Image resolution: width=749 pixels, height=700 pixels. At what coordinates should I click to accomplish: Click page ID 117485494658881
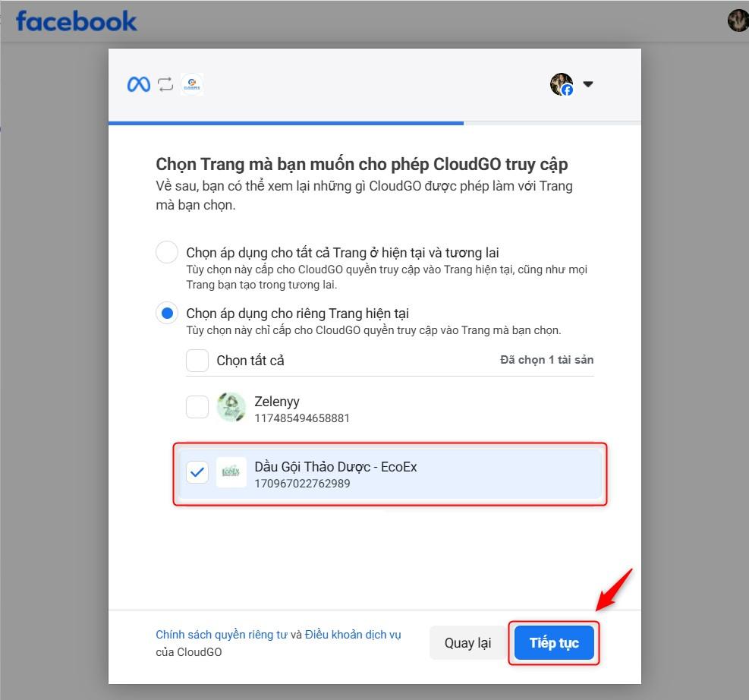[302, 418]
